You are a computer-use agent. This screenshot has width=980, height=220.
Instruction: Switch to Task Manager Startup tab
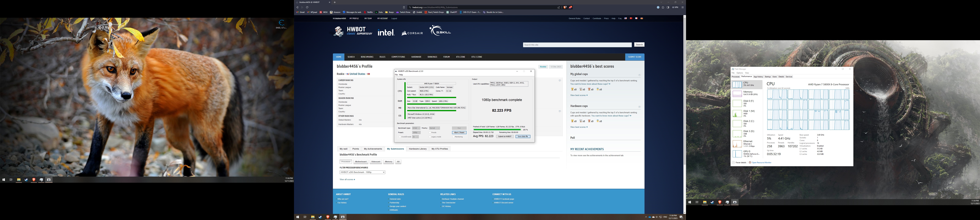pyautogui.click(x=768, y=77)
